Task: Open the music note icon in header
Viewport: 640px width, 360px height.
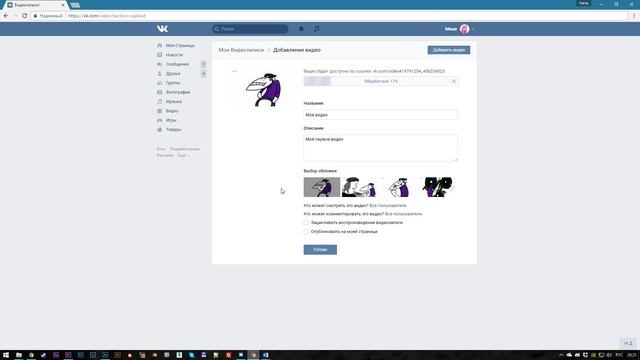Action: tap(317, 29)
